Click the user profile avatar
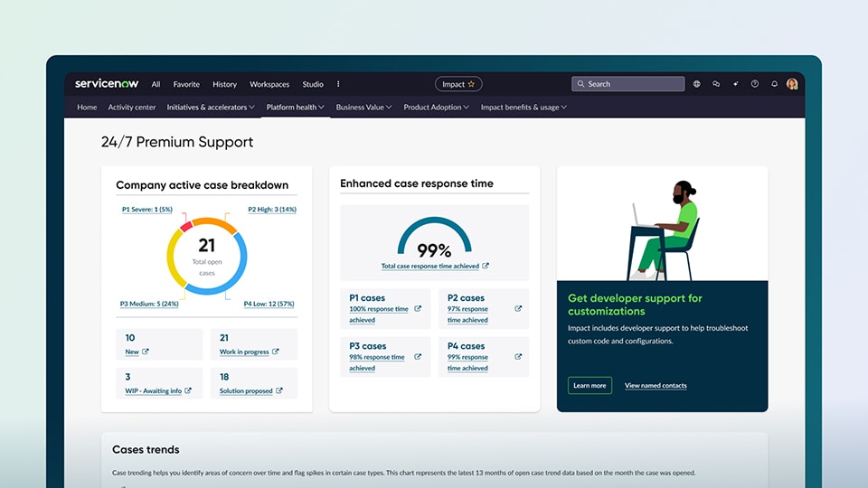Screen dimensions: 868x488 [x=792, y=84]
